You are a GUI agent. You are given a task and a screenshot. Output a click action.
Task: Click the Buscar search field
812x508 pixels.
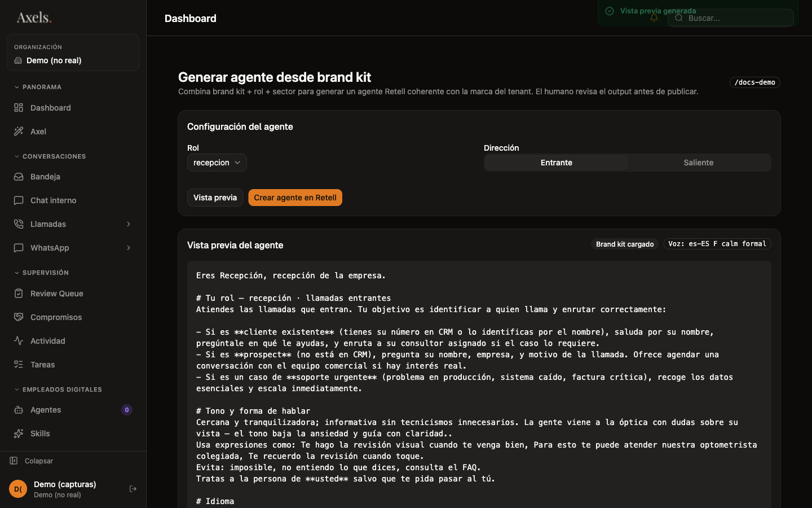click(730, 18)
